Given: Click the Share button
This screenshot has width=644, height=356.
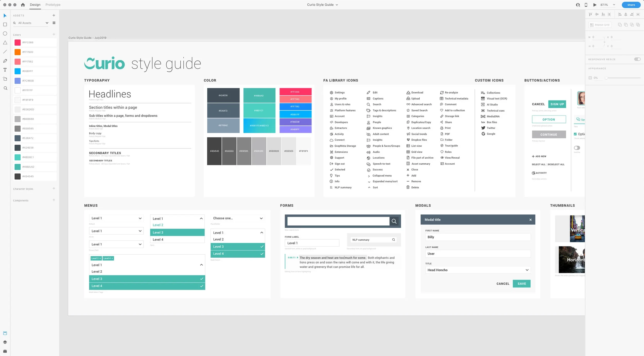Looking at the screenshot, I should click(631, 5).
